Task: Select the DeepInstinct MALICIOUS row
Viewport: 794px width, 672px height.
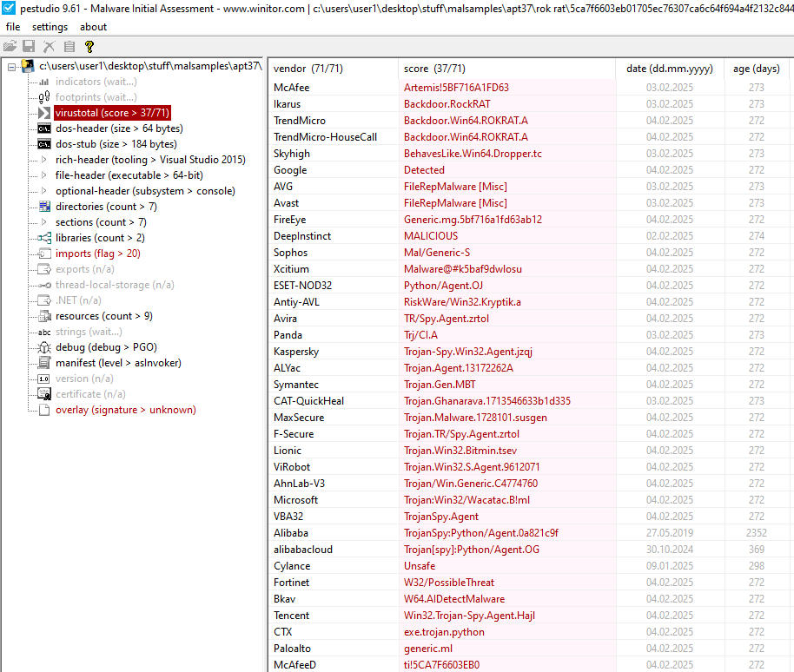Action: [x=531, y=236]
